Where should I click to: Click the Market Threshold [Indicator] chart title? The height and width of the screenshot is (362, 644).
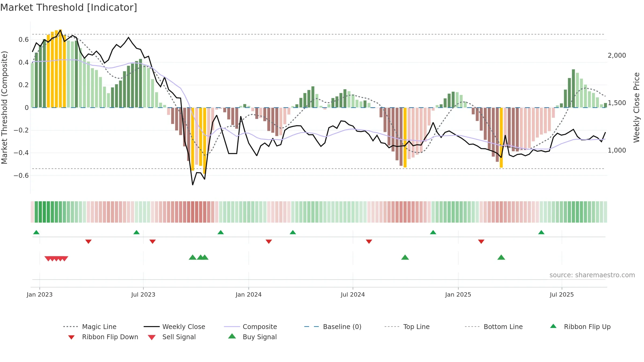69,8
